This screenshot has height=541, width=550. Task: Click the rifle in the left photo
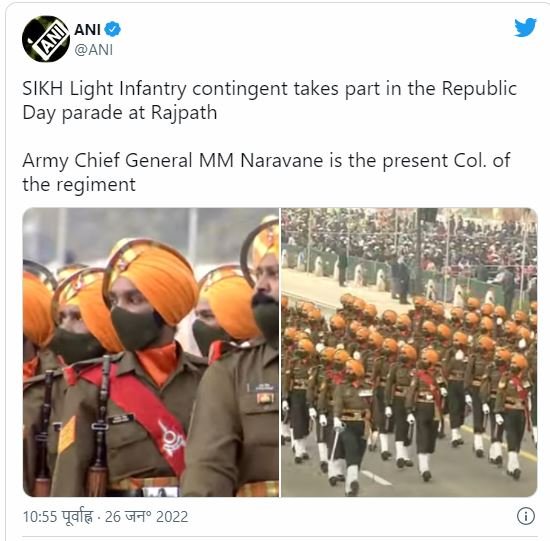100,425
